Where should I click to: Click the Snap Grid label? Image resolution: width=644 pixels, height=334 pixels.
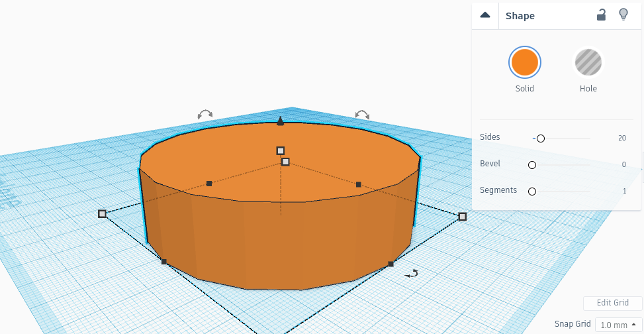(573, 323)
